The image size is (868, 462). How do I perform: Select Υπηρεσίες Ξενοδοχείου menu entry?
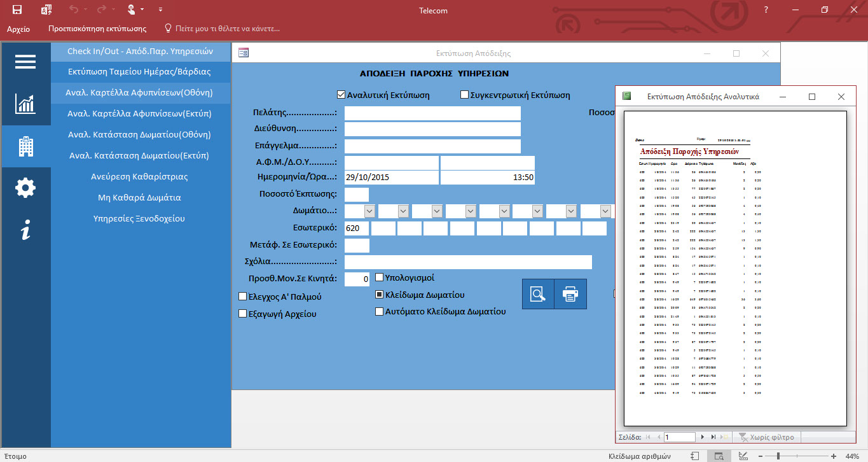(x=139, y=218)
